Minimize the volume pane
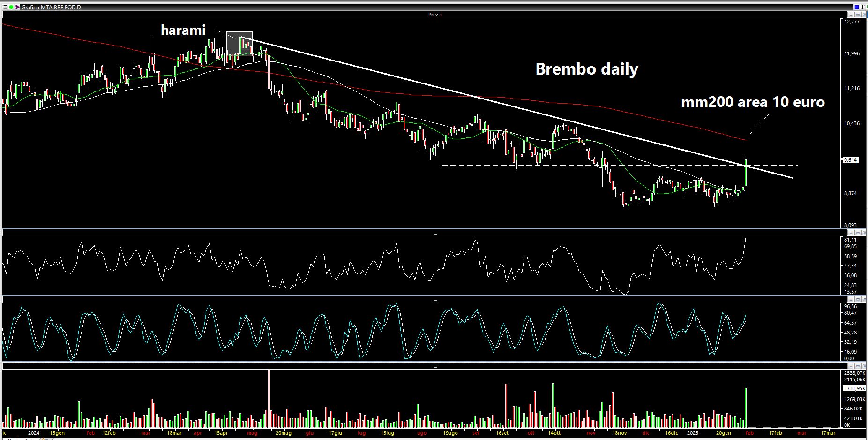The image size is (868, 440). point(851,365)
